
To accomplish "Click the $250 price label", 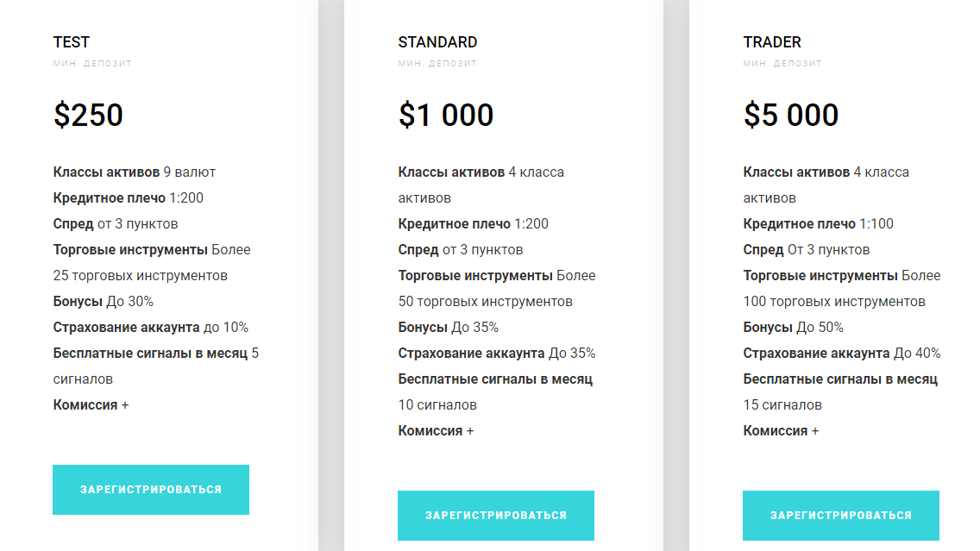I will pos(88,115).
